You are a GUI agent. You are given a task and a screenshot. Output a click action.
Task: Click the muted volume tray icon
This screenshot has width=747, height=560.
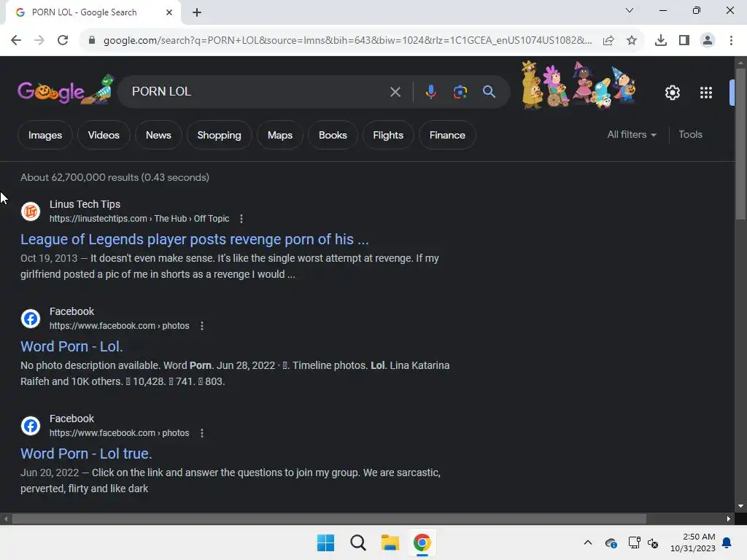click(x=653, y=542)
